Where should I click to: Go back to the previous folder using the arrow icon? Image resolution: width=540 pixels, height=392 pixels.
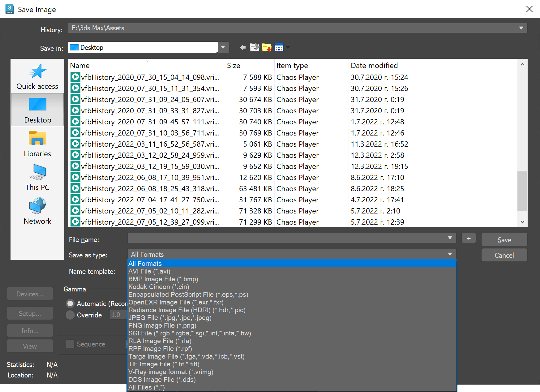243,47
